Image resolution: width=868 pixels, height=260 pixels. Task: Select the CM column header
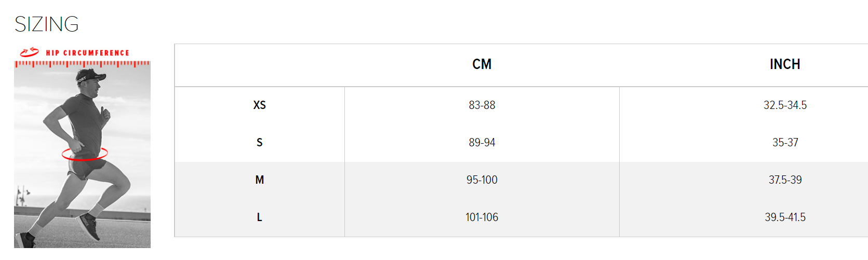482,64
